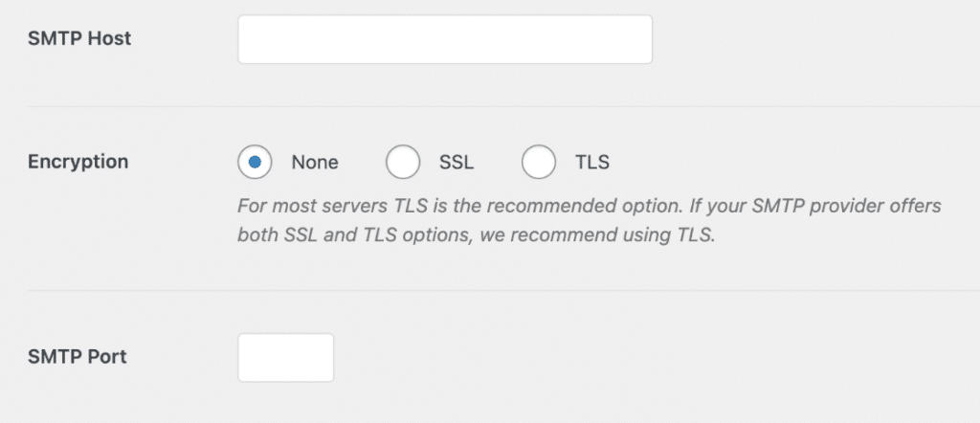Choose the SSL encryption radio button
This screenshot has width=980, height=423.
coord(403,162)
